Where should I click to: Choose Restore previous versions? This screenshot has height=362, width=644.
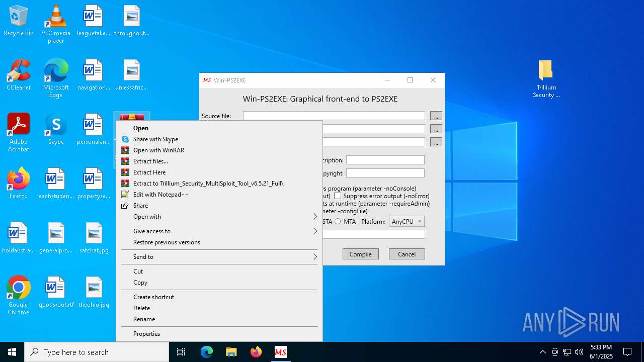tap(219, 242)
